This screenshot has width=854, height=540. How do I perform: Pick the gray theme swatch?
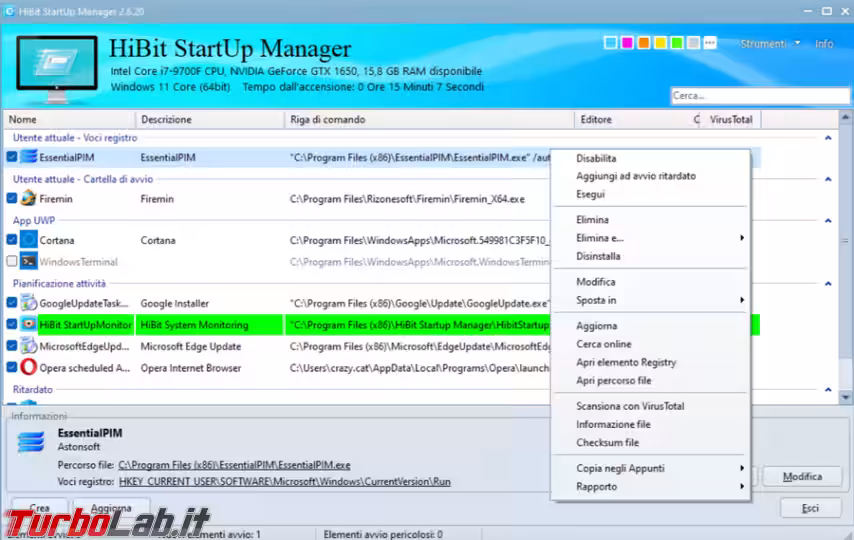click(x=693, y=43)
